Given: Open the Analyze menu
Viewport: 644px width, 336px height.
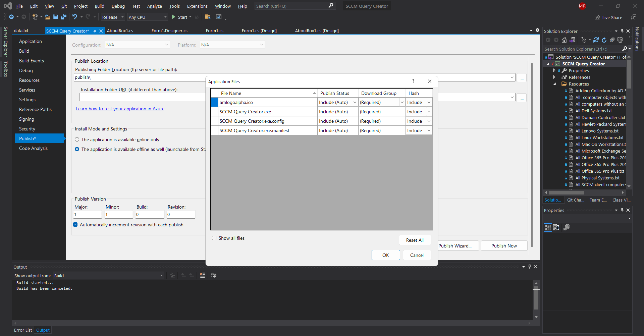Looking at the screenshot, I should tap(154, 6).
